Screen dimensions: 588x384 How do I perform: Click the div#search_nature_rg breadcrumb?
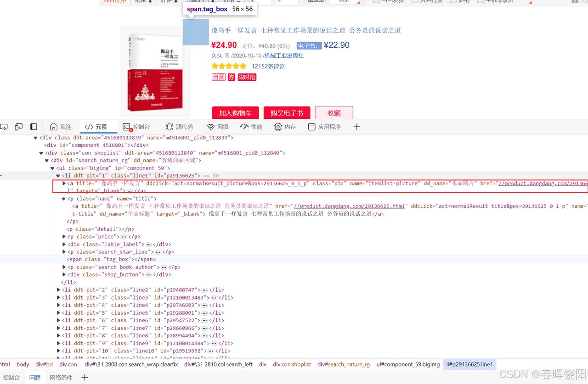click(x=344, y=364)
